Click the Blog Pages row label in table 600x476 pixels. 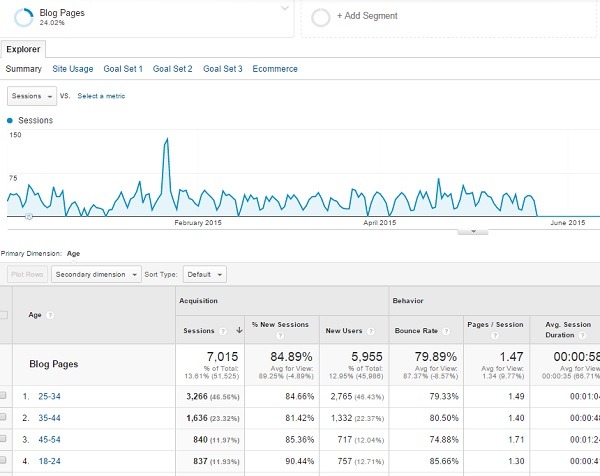54,364
